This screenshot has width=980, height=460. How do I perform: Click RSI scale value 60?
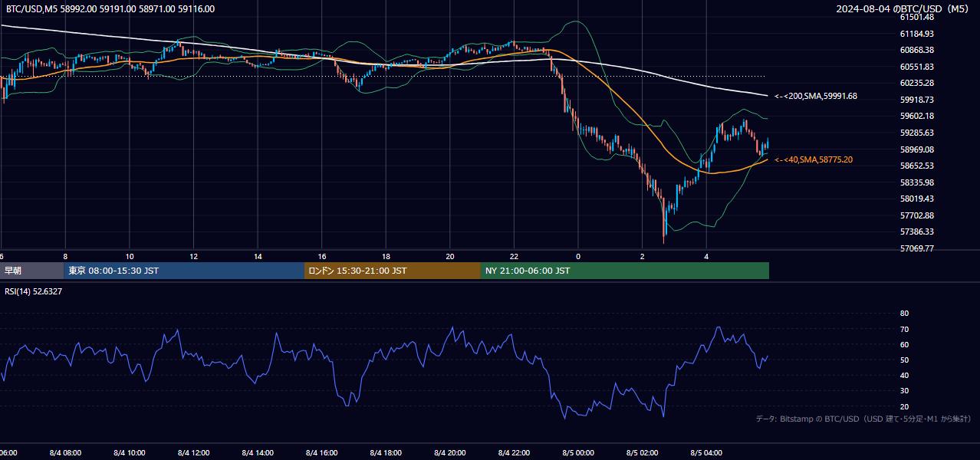904,344
